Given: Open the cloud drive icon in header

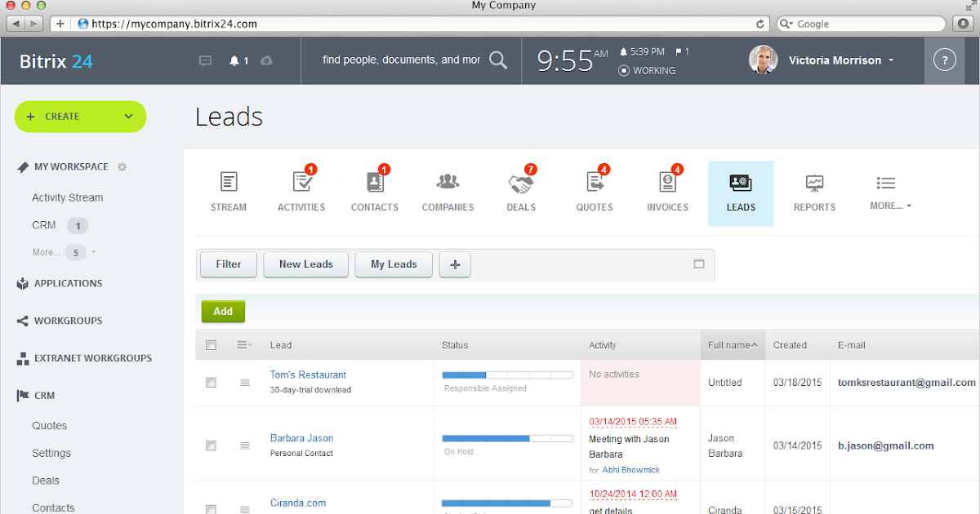Looking at the screenshot, I should coord(266,60).
